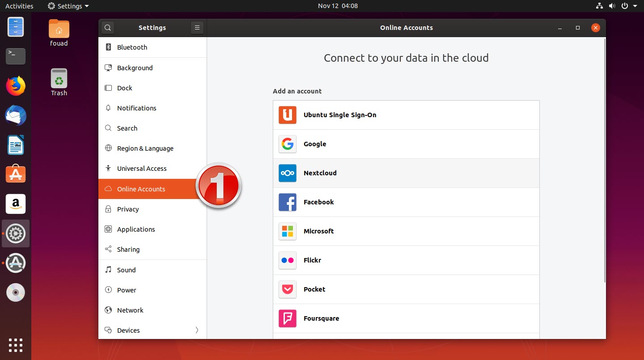Select Online Accounts in the sidebar
Viewport: 644px width, 360px height.
[x=153, y=189]
